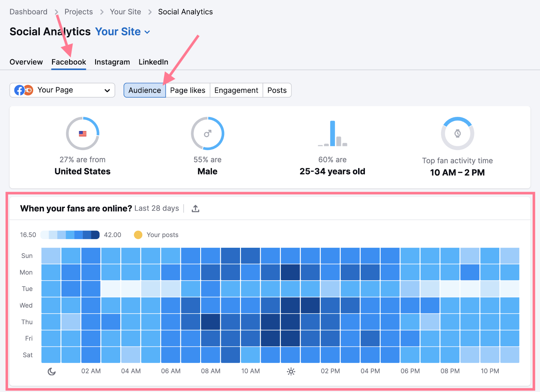
Task: Click the Wednesday 1 PM heatmap cell
Action: click(x=310, y=305)
